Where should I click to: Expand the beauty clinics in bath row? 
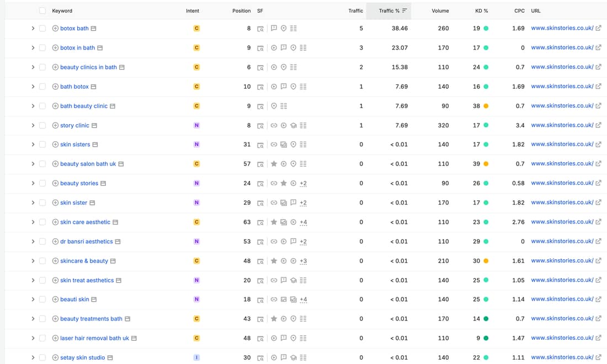point(33,67)
